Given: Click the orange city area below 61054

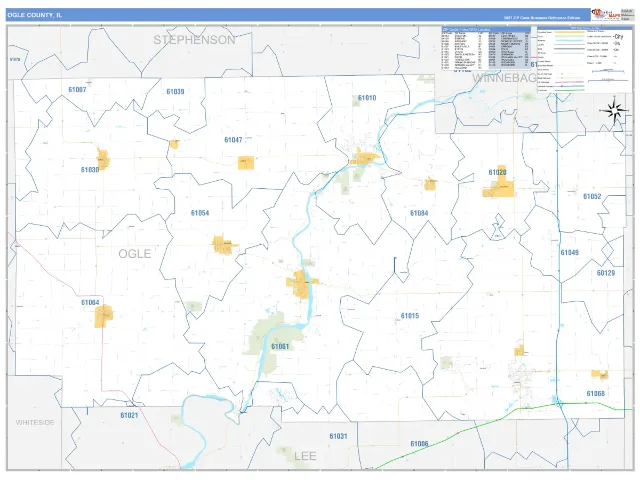Looking at the screenshot, I should point(224,245).
